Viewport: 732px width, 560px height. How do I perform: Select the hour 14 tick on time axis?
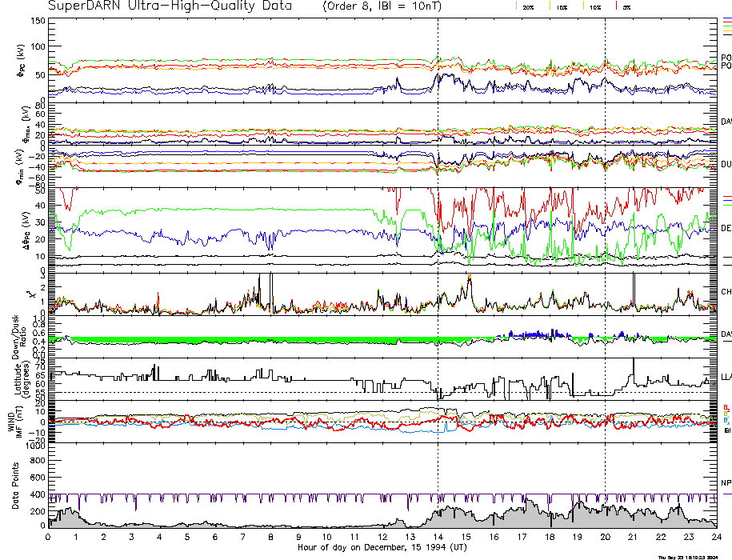click(438, 538)
